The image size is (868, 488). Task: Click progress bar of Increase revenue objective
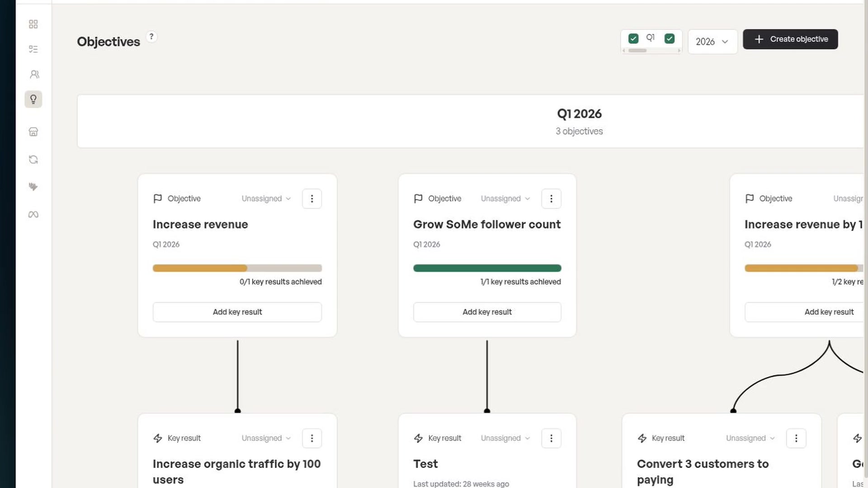(x=237, y=268)
